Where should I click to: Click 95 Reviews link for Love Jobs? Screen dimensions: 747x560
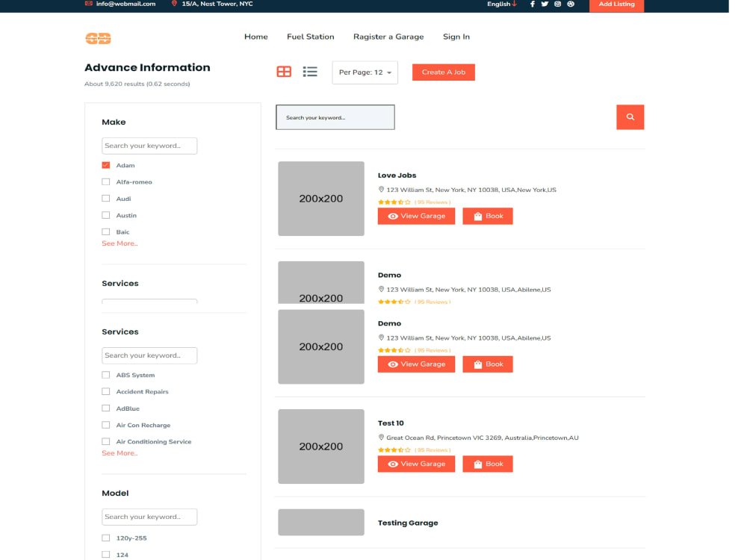[433, 202]
